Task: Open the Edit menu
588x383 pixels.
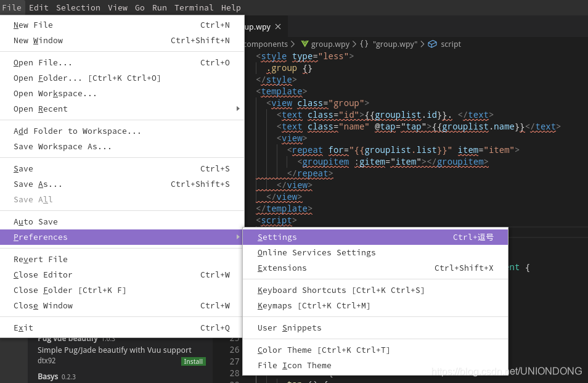Action: 39,7
